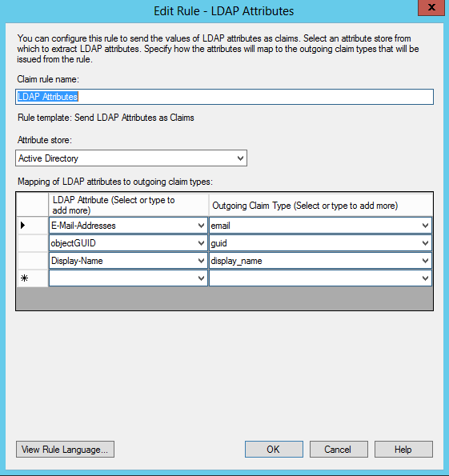Image resolution: width=449 pixels, height=476 pixels.
Task: Expand the empty new-row LDAP attribute dropdown
Action: (201, 278)
